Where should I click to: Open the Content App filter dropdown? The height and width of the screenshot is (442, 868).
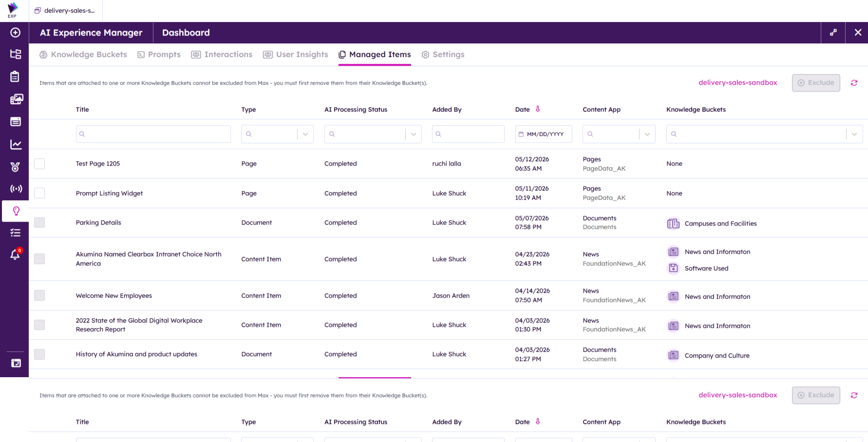tap(647, 134)
